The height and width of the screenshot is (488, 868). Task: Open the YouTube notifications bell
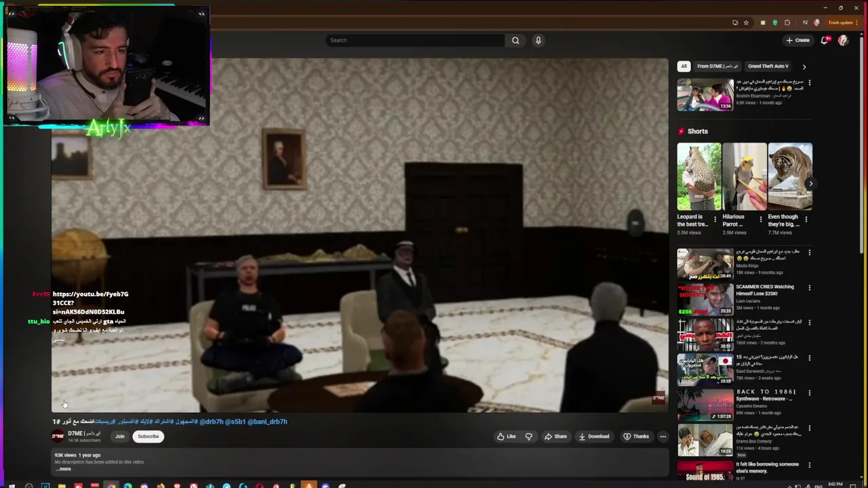(825, 40)
